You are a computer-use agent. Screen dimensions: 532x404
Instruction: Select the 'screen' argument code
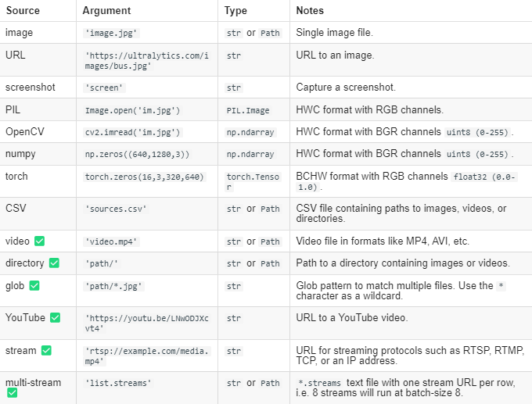click(x=104, y=88)
